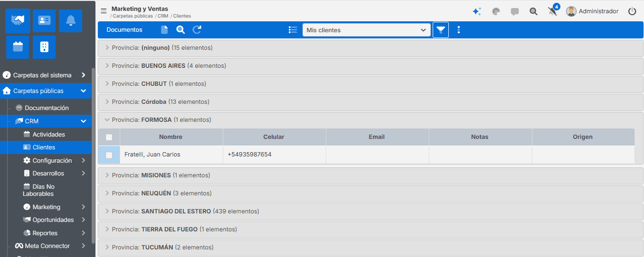The image size is (644, 257).
Task: Click the Documentos toolbar label
Action: [124, 30]
